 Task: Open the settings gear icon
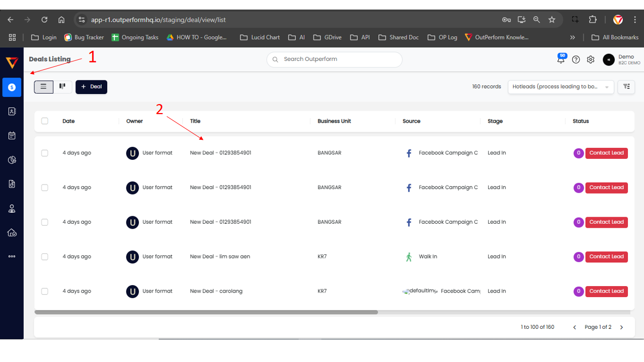tap(591, 59)
